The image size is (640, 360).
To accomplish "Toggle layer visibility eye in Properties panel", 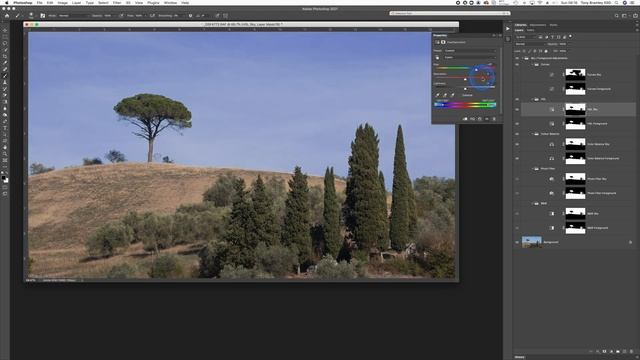I will coord(487,119).
